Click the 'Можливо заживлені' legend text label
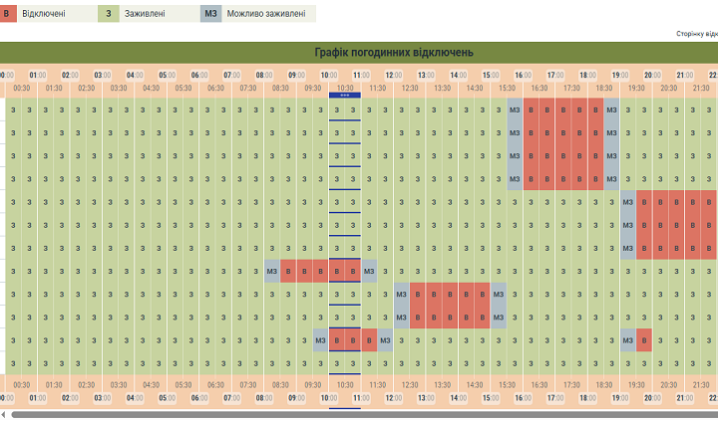718x428 pixels. tap(267, 14)
